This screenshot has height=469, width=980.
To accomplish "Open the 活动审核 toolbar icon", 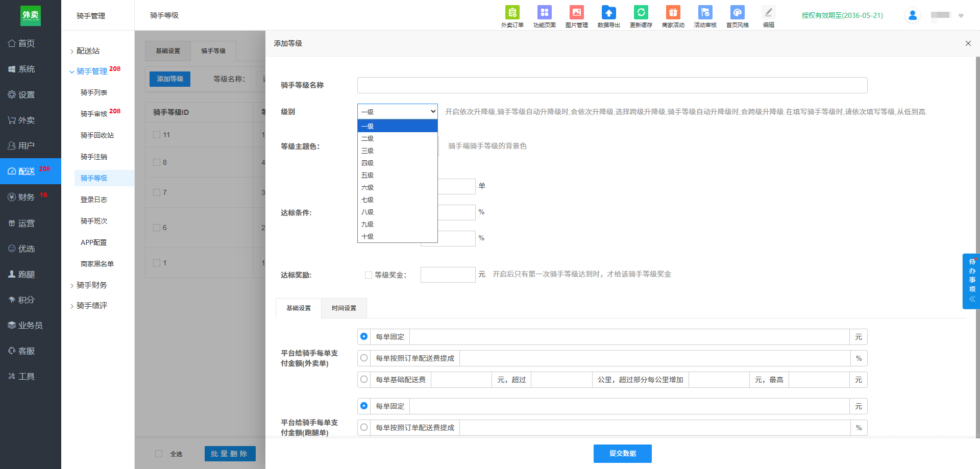I will tap(705, 16).
